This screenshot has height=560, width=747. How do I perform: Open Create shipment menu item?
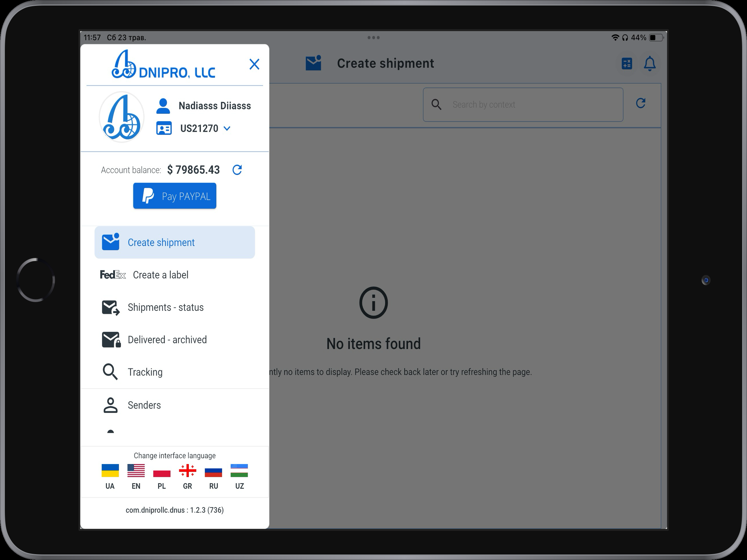click(175, 242)
